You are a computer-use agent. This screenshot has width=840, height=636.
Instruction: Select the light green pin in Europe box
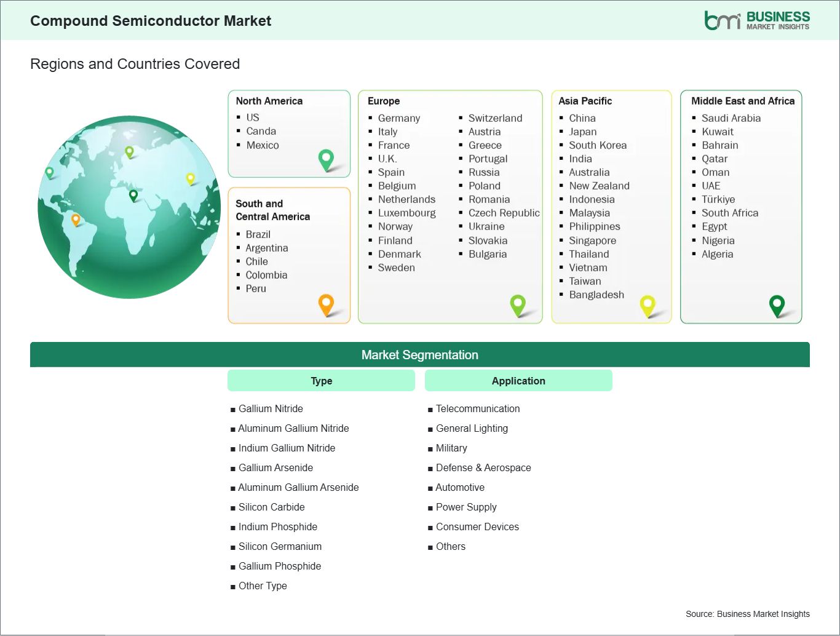[518, 304]
